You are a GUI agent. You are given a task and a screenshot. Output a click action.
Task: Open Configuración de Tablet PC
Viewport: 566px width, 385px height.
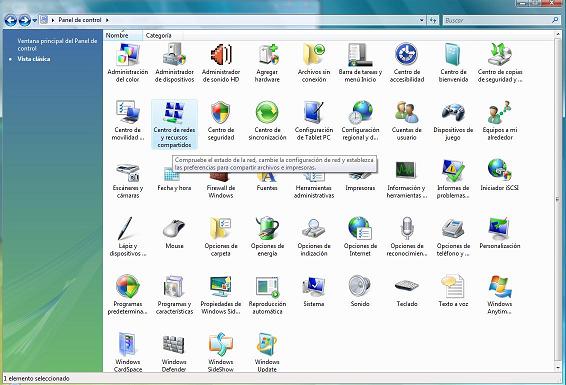click(x=314, y=121)
